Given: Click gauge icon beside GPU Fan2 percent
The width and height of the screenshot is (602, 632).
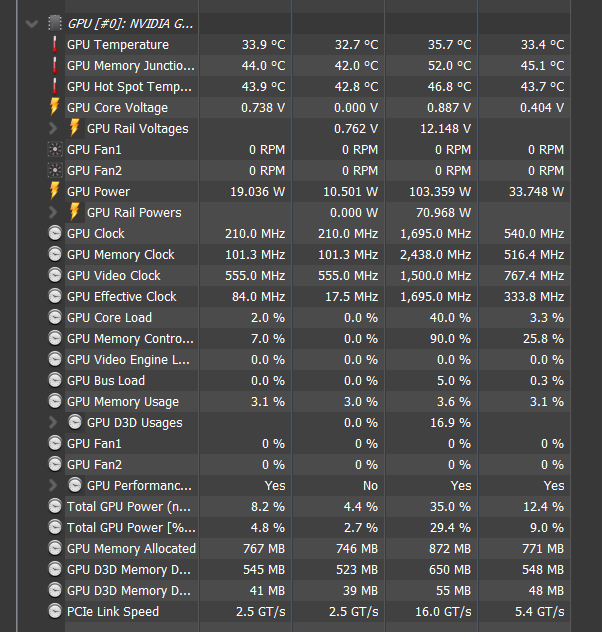Looking at the screenshot, I should [x=55, y=464].
